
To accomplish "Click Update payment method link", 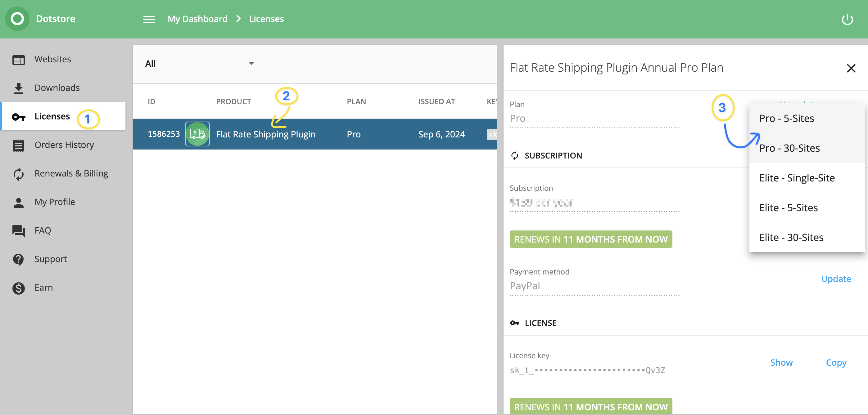I will pyautogui.click(x=836, y=279).
